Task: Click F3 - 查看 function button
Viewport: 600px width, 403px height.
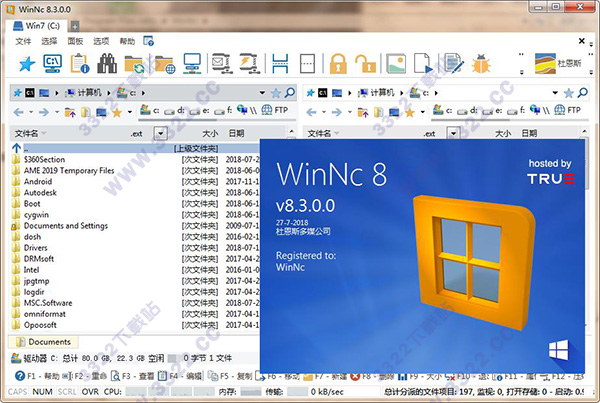Action: tap(132, 376)
